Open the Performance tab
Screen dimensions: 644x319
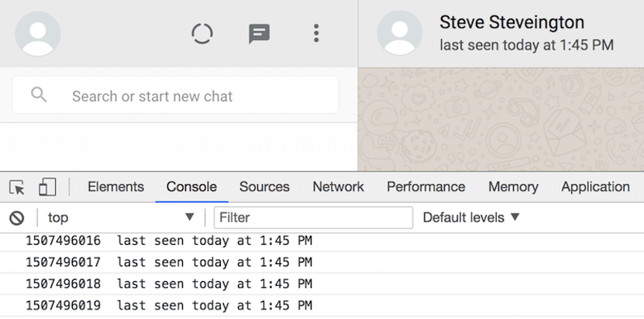(425, 187)
